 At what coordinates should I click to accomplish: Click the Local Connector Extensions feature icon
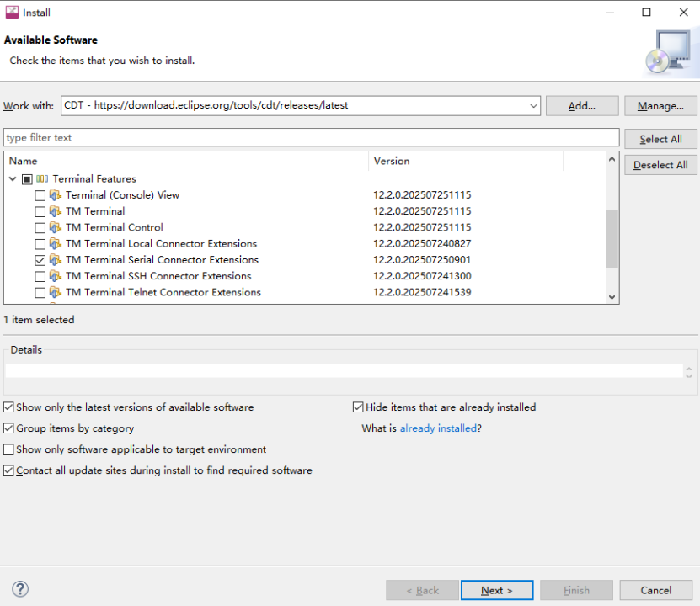pos(56,243)
